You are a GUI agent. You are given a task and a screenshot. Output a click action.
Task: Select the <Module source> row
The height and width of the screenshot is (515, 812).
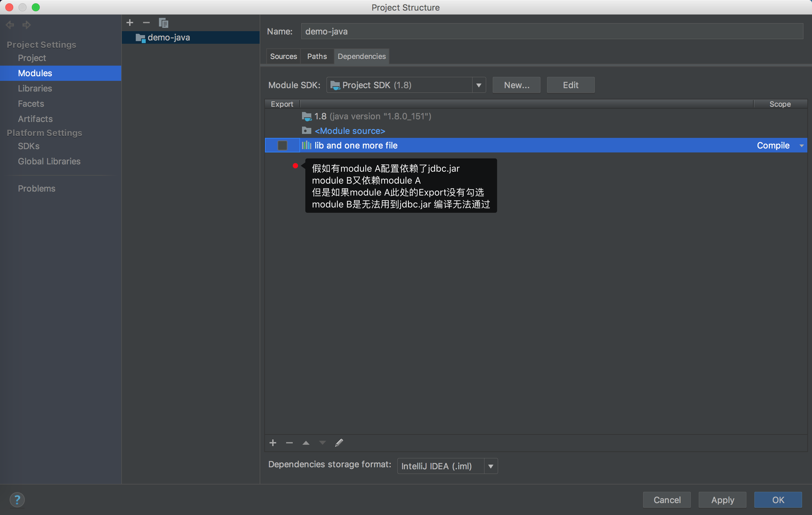(x=536, y=131)
